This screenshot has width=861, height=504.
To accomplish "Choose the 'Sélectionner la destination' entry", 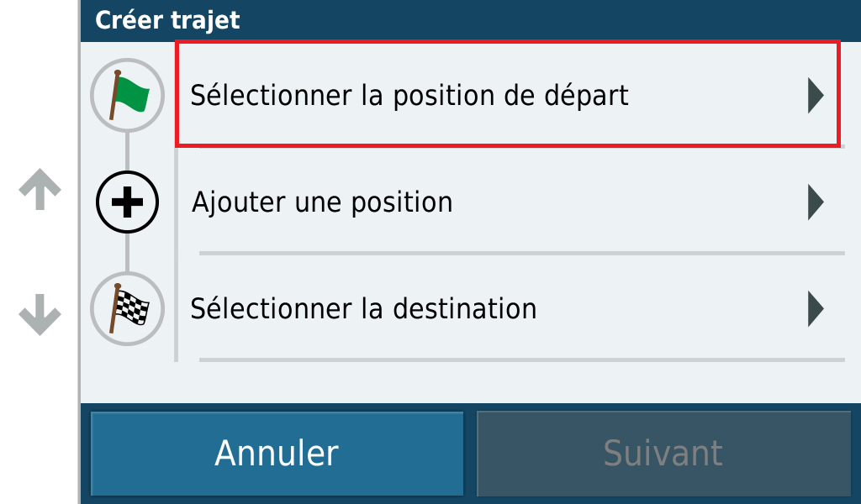I will point(510,308).
